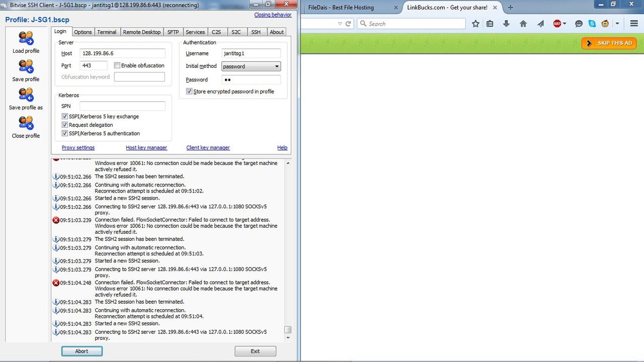This screenshot has width=644, height=362.
Task: Close the FileDais browser tab
Action: (x=396, y=8)
